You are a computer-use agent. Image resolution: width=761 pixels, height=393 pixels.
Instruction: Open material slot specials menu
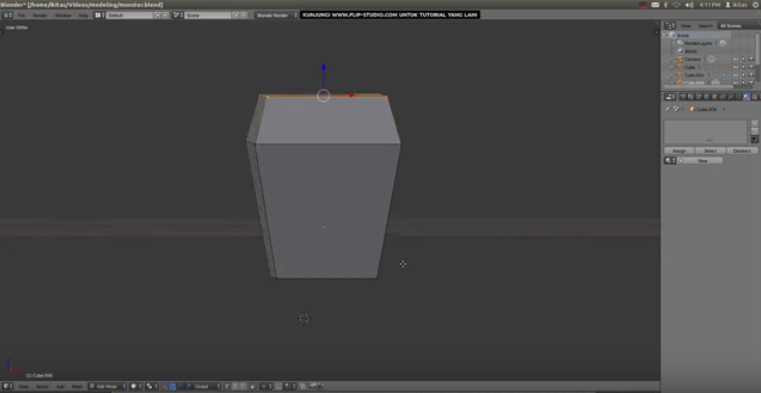tap(755, 139)
